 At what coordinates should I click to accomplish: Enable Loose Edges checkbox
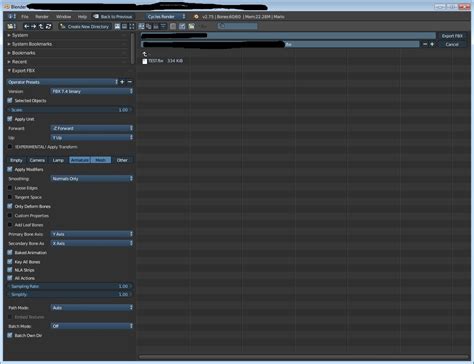click(x=10, y=188)
